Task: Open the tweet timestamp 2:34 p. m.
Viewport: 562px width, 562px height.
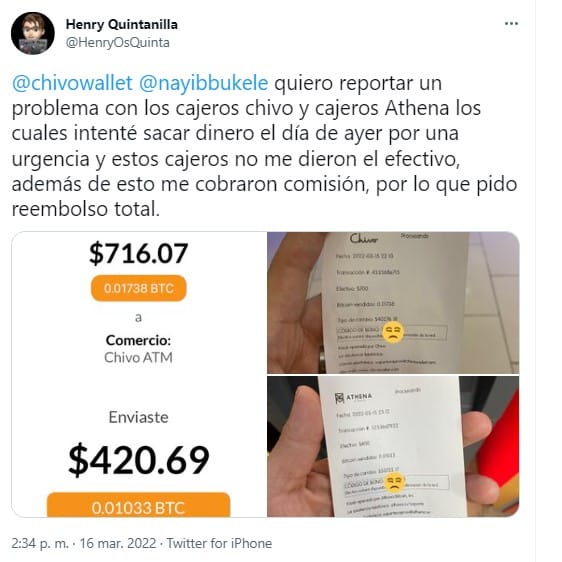Action: (x=40, y=543)
